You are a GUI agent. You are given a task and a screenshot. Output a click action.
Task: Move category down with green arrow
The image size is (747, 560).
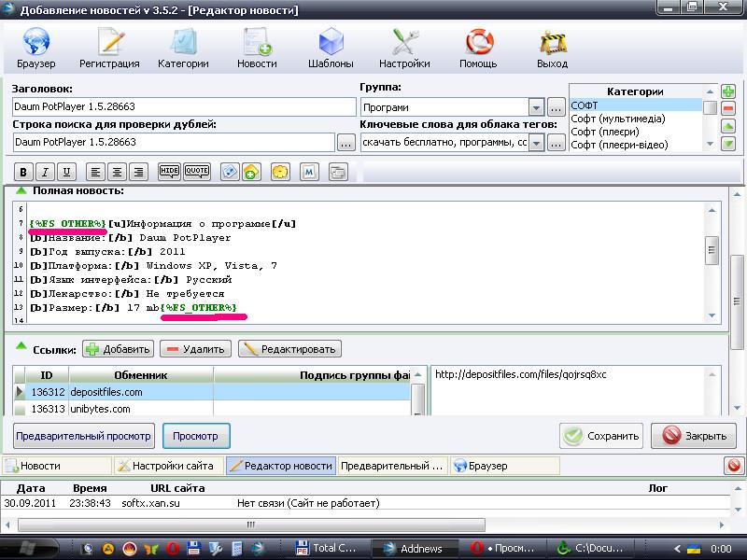(728, 144)
